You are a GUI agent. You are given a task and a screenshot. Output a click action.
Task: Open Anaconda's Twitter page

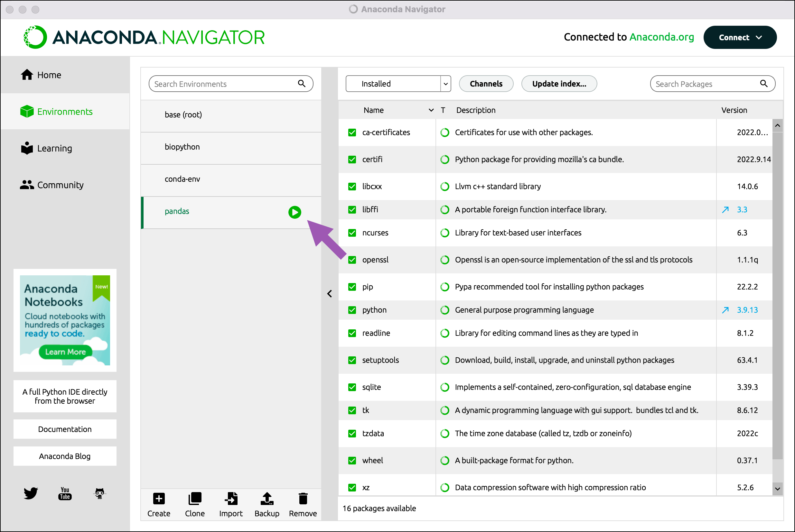click(x=31, y=494)
